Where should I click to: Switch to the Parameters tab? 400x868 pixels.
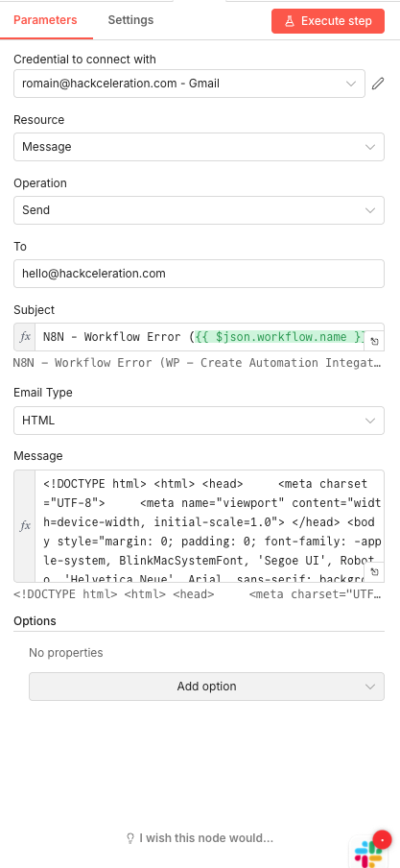(45, 20)
